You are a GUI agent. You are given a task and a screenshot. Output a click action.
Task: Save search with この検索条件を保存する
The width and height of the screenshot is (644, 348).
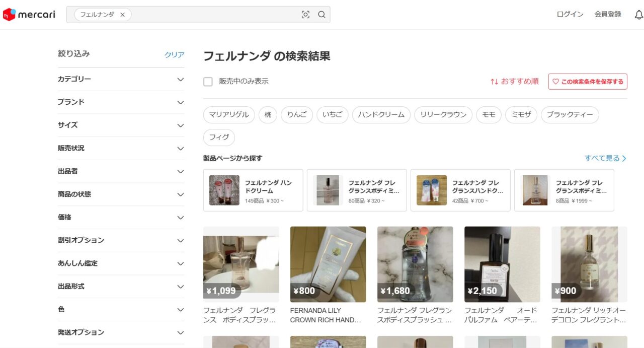pos(588,82)
